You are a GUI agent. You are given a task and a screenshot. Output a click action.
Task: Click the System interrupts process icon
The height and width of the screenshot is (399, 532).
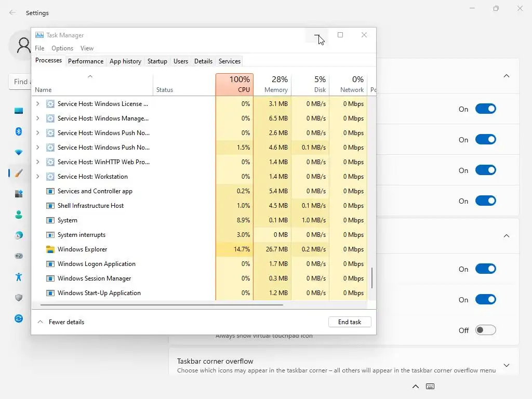tap(50, 235)
